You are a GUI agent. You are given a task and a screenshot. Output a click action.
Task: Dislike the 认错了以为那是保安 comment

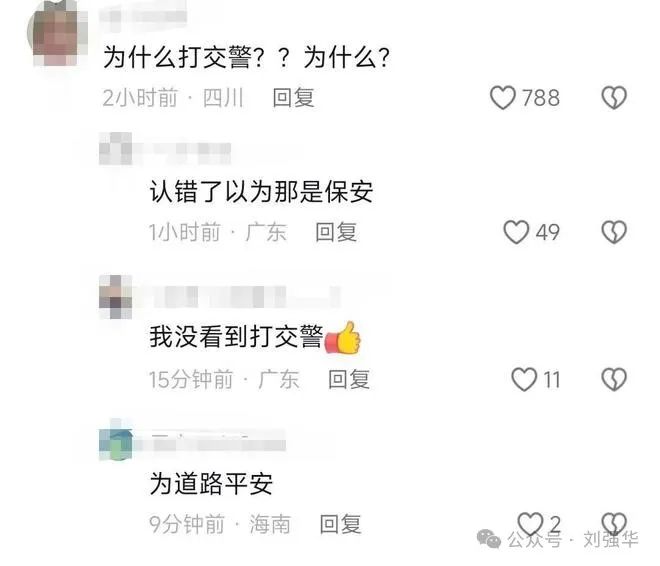pyautogui.click(x=614, y=232)
